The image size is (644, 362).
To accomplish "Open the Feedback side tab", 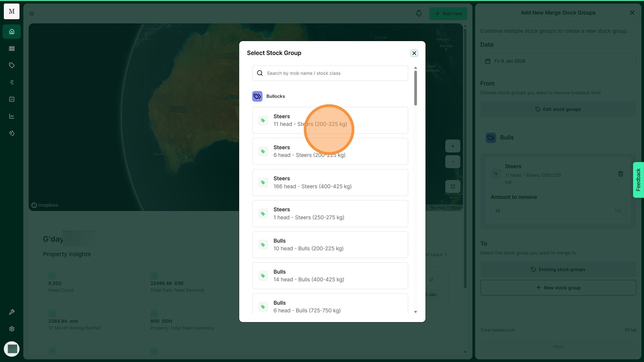I will [x=638, y=180].
